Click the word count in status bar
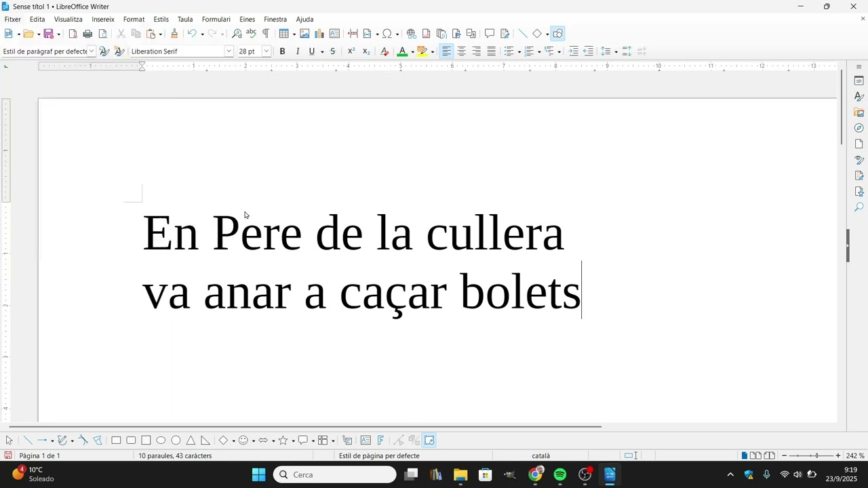This screenshot has width=868, height=488. (175, 456)
